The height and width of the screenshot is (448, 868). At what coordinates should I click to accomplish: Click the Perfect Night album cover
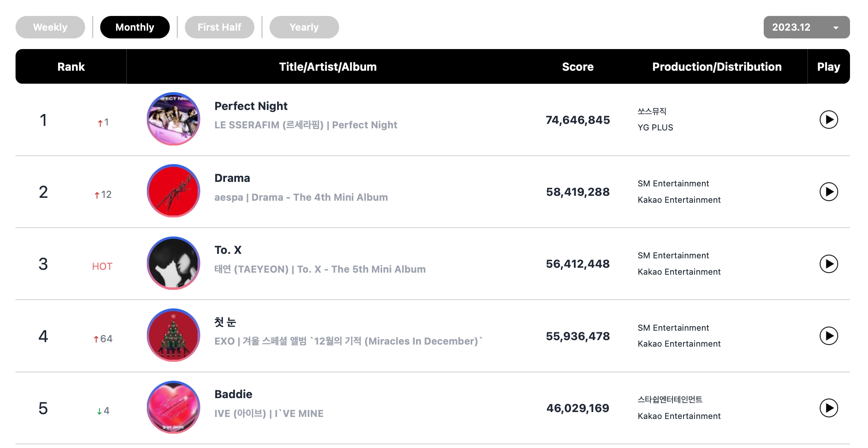point(173,119)
